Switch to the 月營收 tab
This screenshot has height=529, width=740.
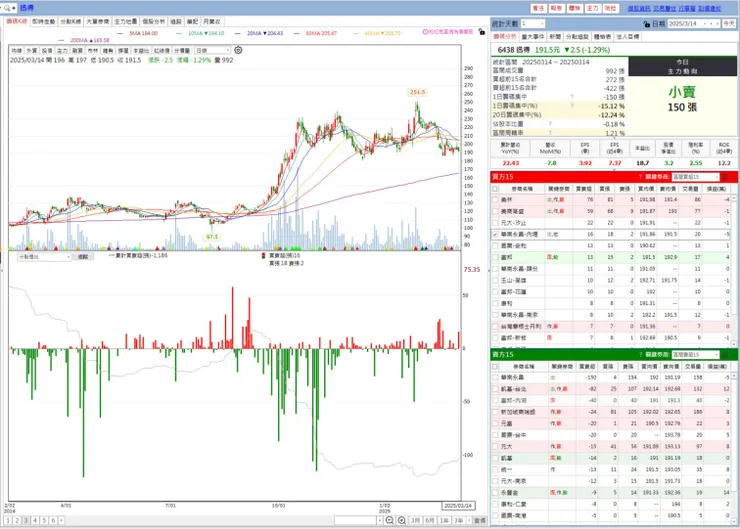(211, 22)
